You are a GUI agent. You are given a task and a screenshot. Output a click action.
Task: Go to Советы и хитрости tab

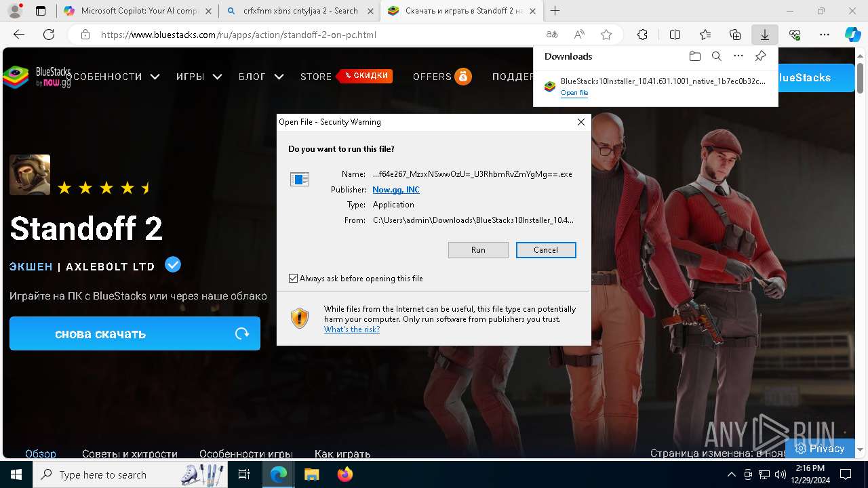tap(130, 453)
